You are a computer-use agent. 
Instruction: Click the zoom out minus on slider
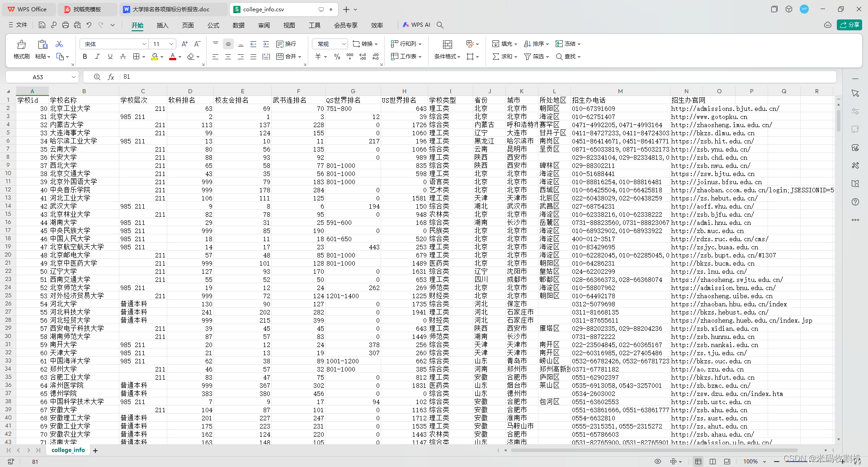(x=777, y=462)
